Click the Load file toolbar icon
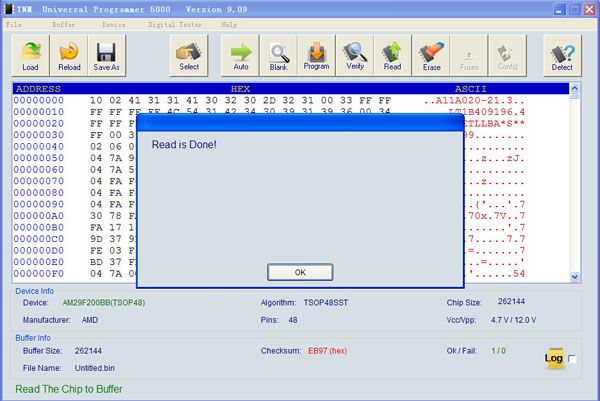 pos(33,55)
